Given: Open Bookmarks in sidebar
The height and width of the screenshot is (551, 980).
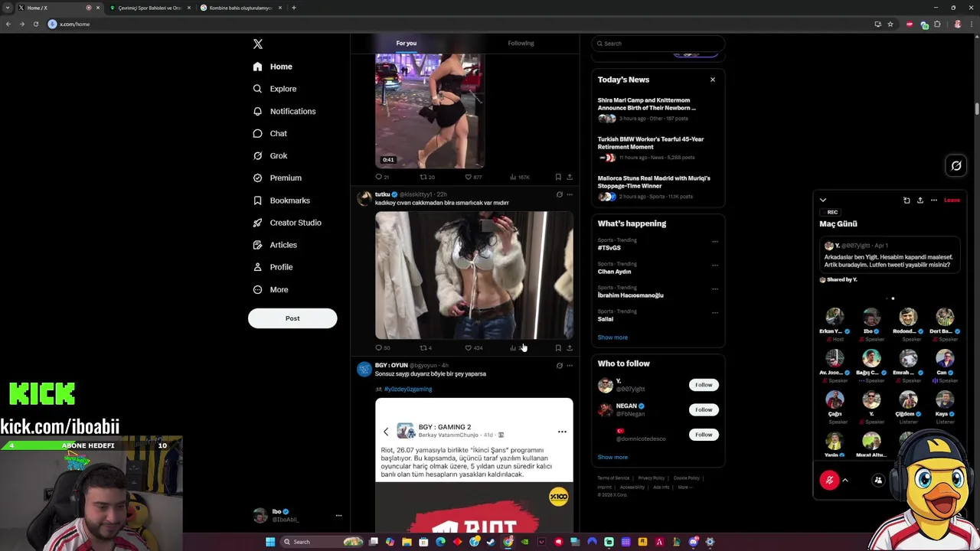Looking at the screenshot, I should click(281, 201).
